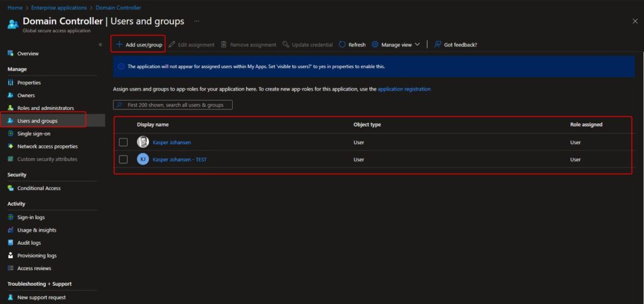Image resolution: width=644 pixels, height=304 pixels.
Task: Click the Domain Controller breadcrumb
Action: point(118,8)
